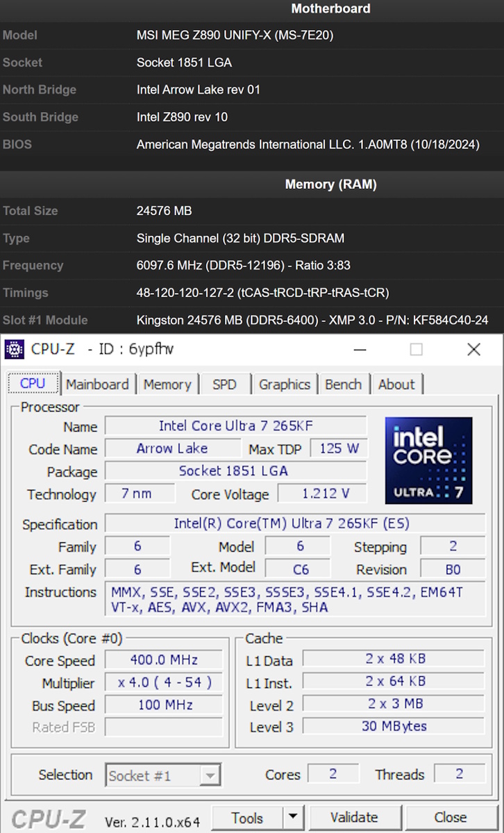Click the Revision value B0
This screenshot has width=504, height=833.
(x=453, y=569)
